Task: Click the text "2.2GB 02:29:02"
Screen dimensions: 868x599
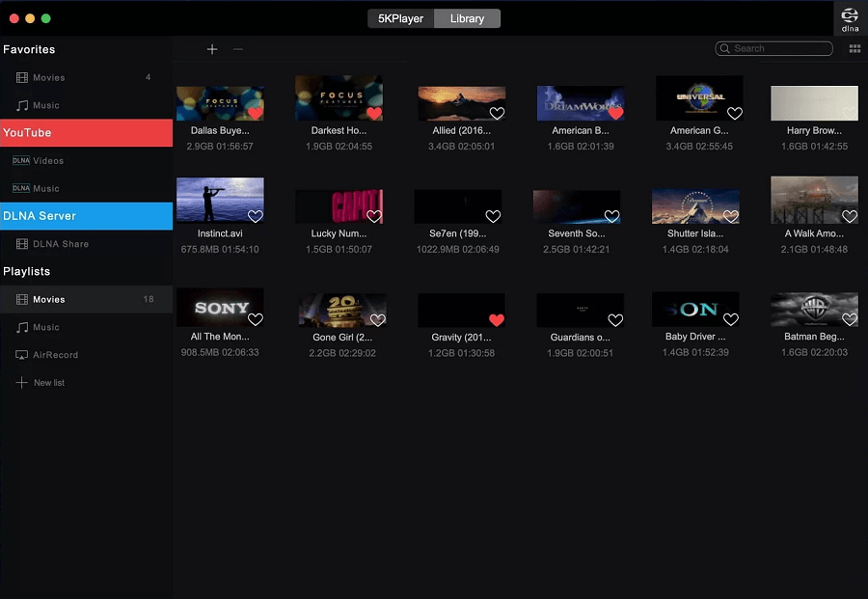Action: coord(342,353)
